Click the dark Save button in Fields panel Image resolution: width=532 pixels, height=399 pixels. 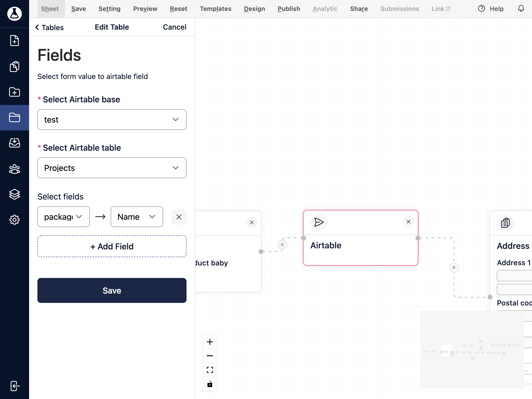pos(112,290)
